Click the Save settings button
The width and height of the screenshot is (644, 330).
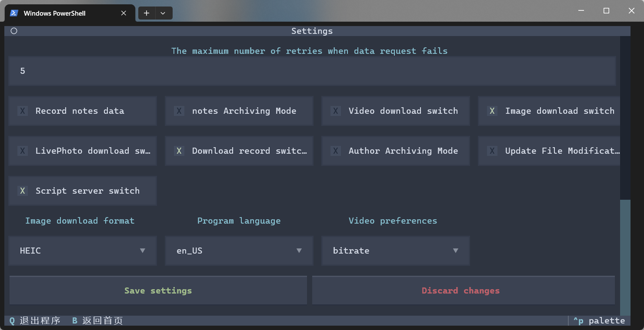tap(158, 290)
